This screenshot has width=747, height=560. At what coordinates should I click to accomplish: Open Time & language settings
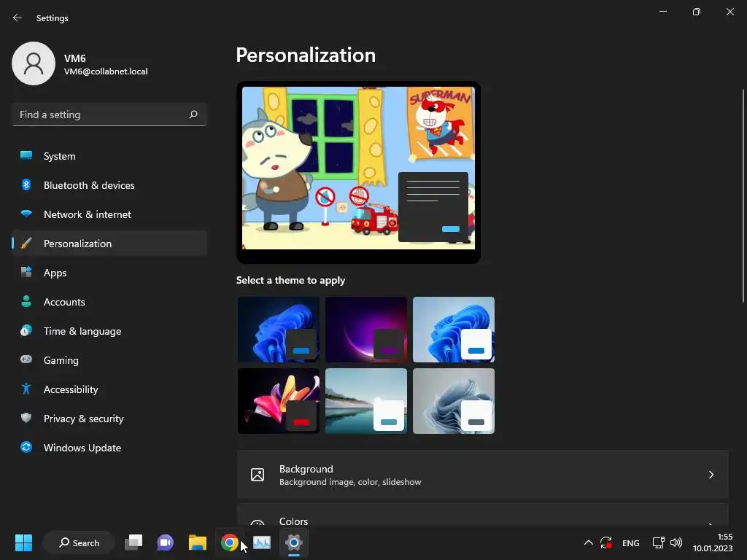109,330
